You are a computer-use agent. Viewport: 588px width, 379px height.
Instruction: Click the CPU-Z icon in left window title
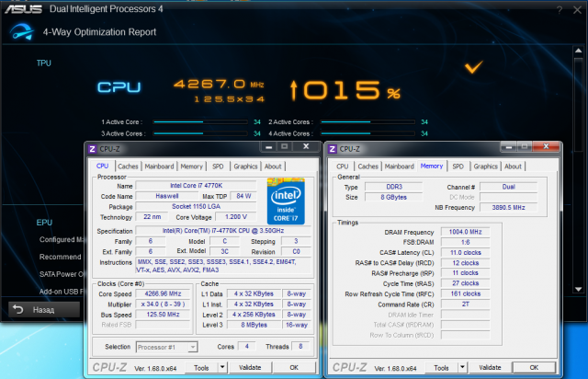[92, 149]
